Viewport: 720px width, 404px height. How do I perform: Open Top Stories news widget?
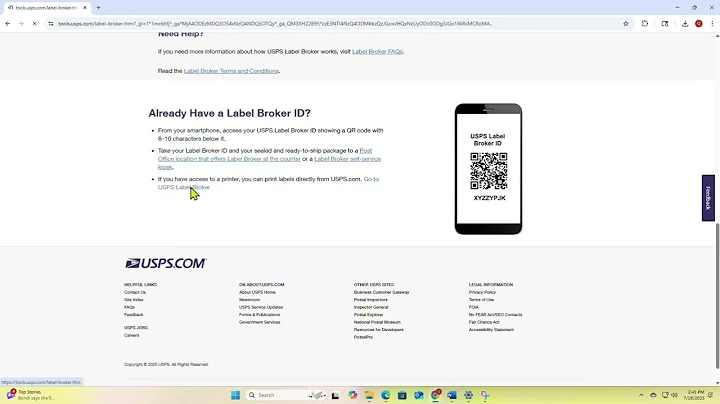(x=30, y=395)
